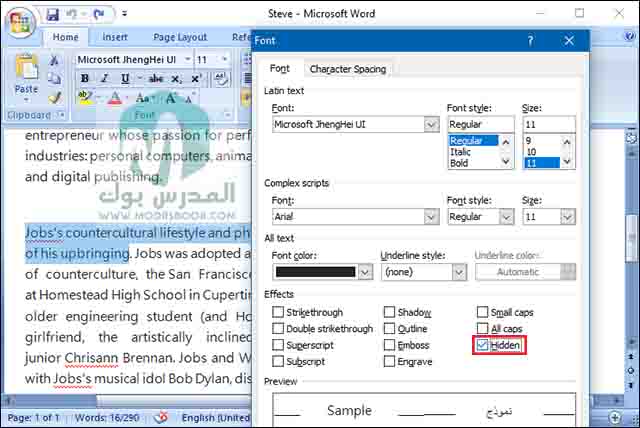The height and width of the screenshot is (428, 640).
Task: Apply superscript from the ribbon
Action: point(196,78)
